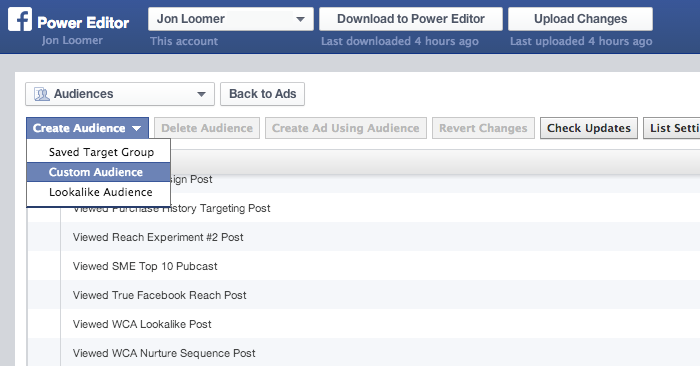This screenshot has width=700, height=366.
Task: Click Jon Loomer name under Power Editor
Action: click(x=72, y=41)
